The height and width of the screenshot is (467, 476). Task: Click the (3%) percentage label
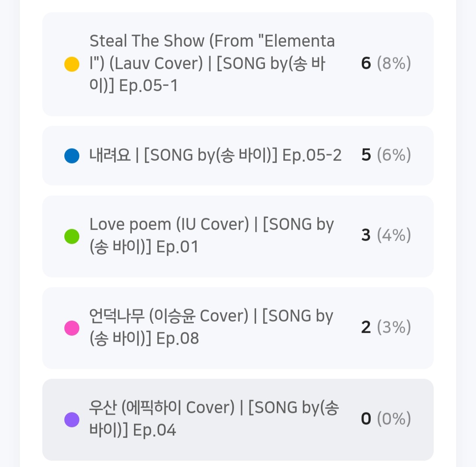point(394,327)
